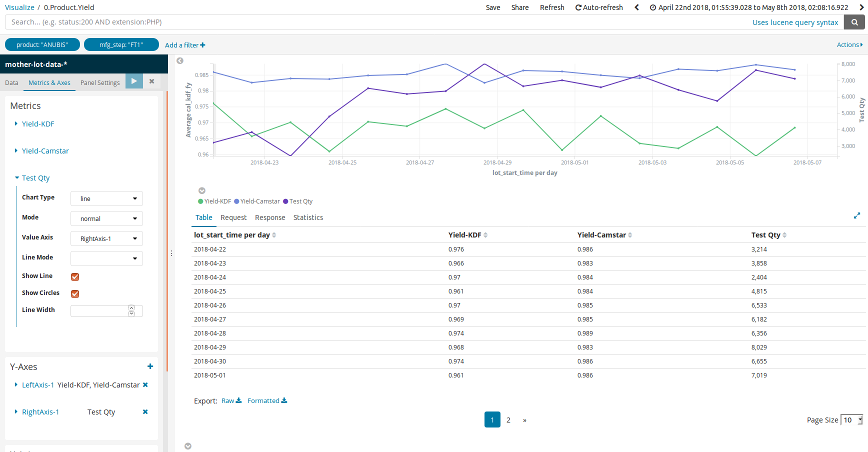The width and height of the screenshot is (868, 452).
Task: Go to the next time range
Action: 861,7
